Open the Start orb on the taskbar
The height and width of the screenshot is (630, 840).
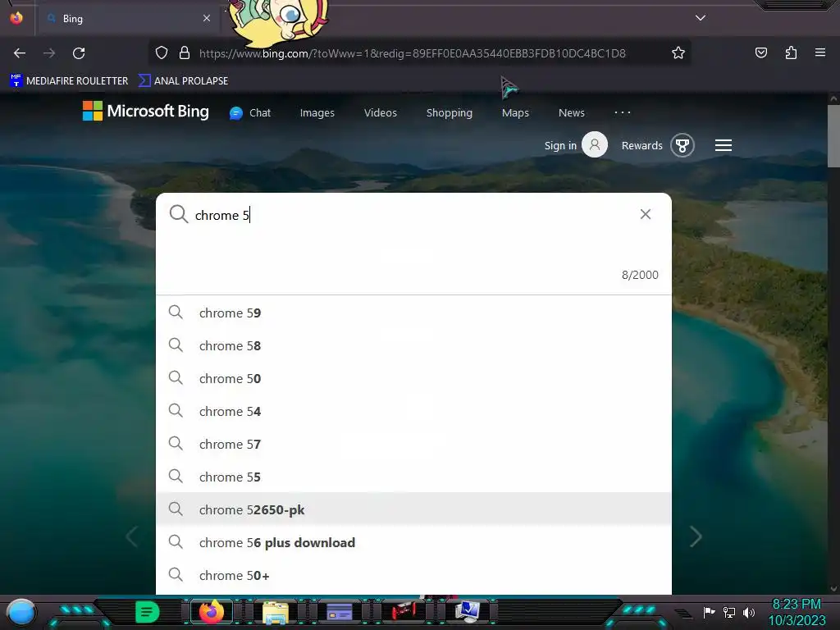[x=21, y=613]
